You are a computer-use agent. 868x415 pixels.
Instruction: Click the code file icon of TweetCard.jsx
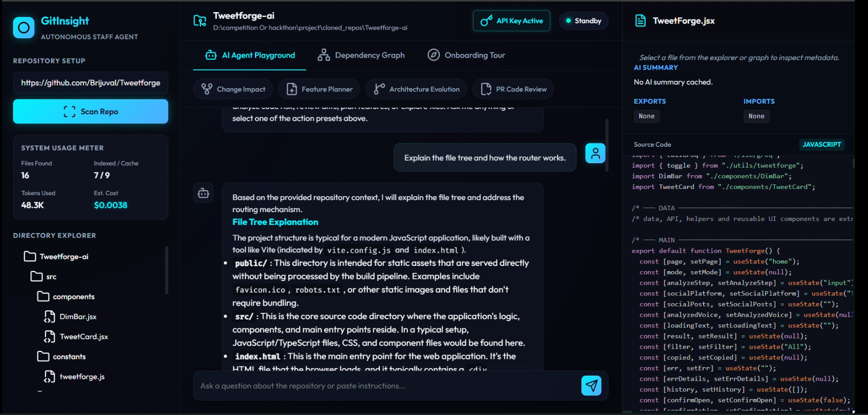49,337
